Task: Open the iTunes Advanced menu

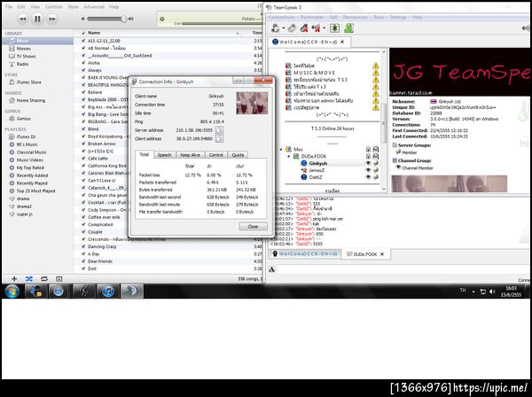Action: click(x=94, y=7)
